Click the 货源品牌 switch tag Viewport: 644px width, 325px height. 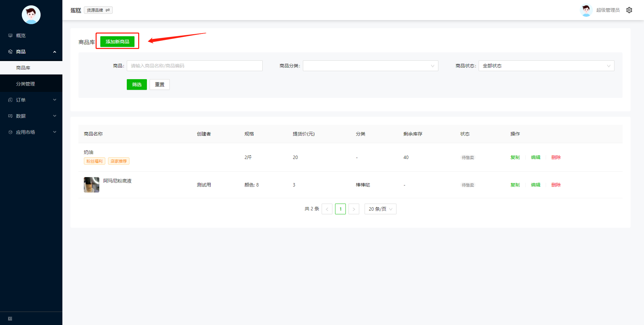(98, 10)
